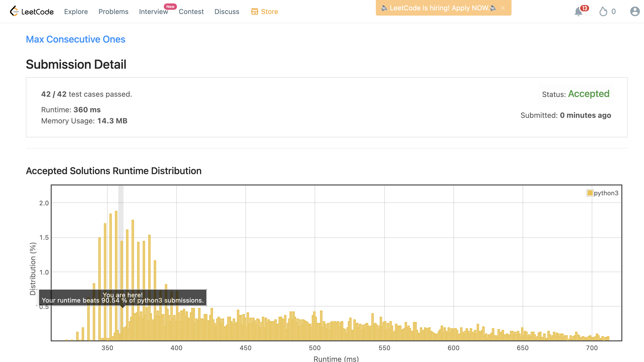Image resolution: width=644 pixels, height=362 pixels.
Task: Open the Interview nav item
Action: click(x=153, y=12)
